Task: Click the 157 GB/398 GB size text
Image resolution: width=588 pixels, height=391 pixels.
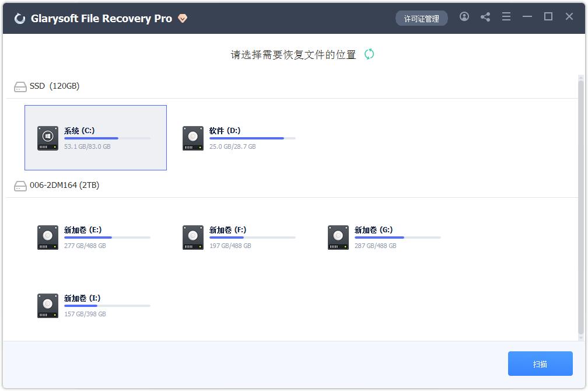Action: (x=85, y=314)
